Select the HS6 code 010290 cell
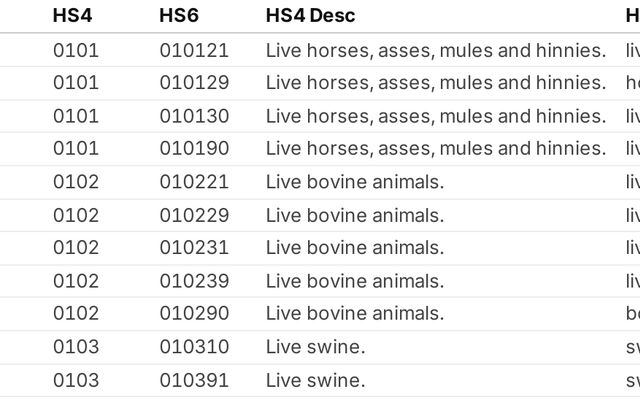640x400 pixels. pyautogui.click(x=194, y=313)
